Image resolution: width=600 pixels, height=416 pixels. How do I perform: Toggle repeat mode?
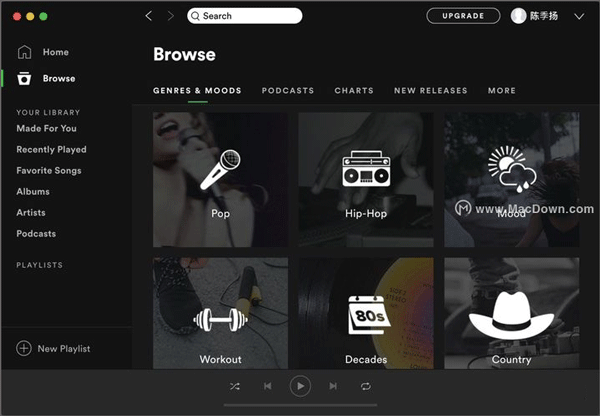point(366,386)
